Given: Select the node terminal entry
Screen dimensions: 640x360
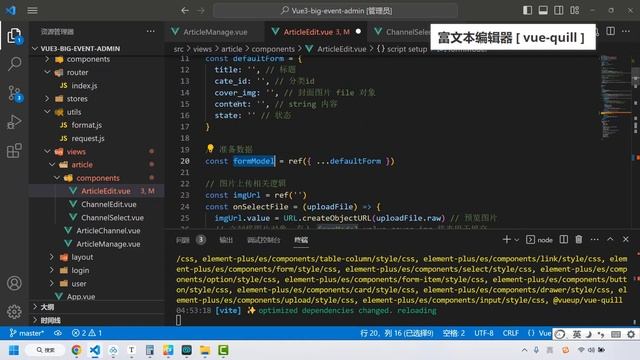Looking at the screenshot, I should (539, 240).
